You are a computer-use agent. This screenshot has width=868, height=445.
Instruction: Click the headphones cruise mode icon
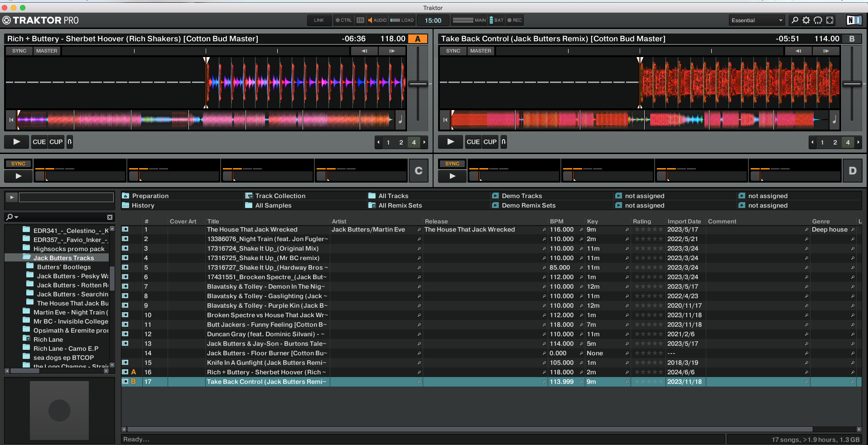pyautogui.click(x=818, y=20)
